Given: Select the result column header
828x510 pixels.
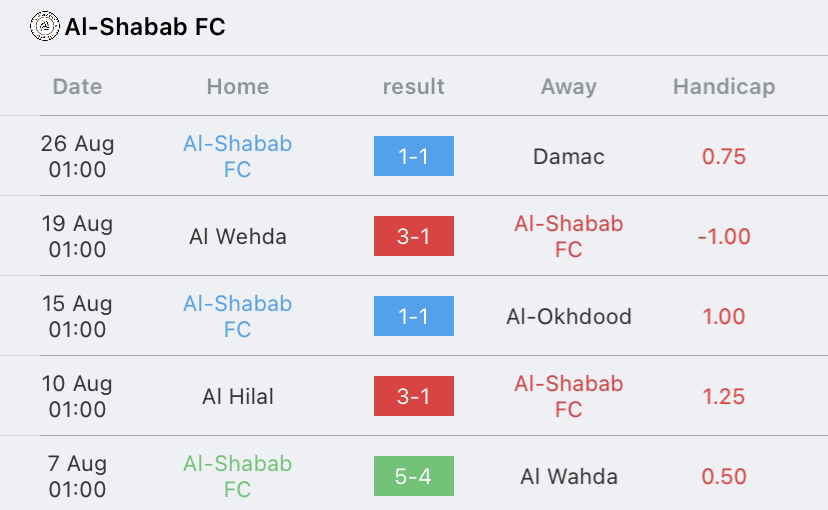Looking at the screenshot, I should click(413, 87).
